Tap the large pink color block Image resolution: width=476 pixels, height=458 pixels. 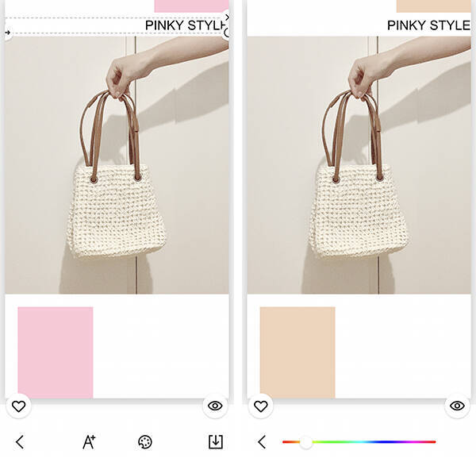coord(56,352)
